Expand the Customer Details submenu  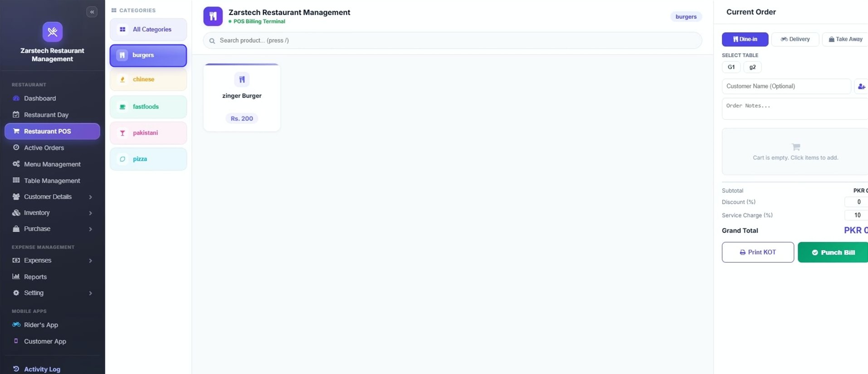coord(90,197)
